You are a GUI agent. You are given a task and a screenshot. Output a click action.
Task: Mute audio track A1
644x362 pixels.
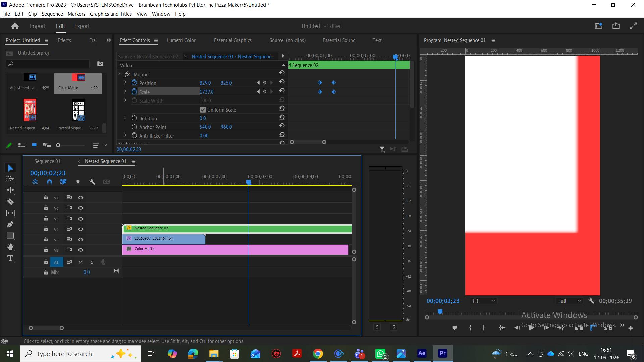click(80, 262)
